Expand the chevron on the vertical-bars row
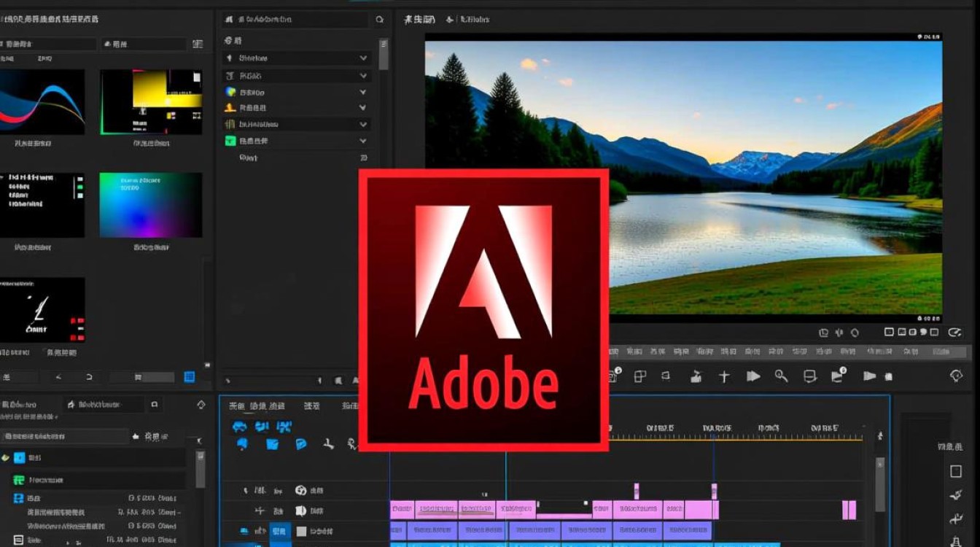 [x=363, y=124]
